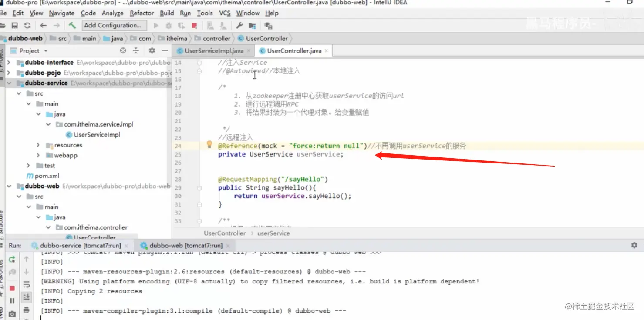Collapse all in Project panel header
The width and height of the screenshot is (644, 320).
pyautogui.click(x=136, y=50)
